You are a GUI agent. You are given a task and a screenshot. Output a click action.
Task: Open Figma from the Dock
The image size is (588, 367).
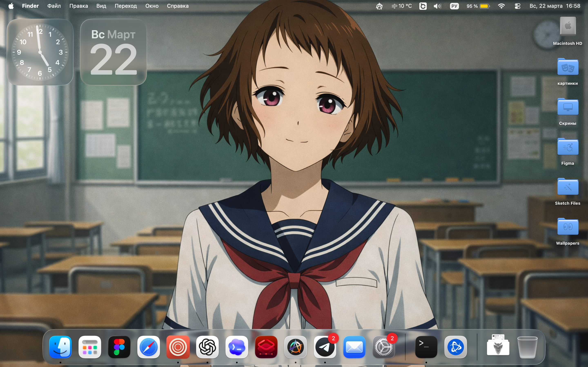tap(119, 347)
